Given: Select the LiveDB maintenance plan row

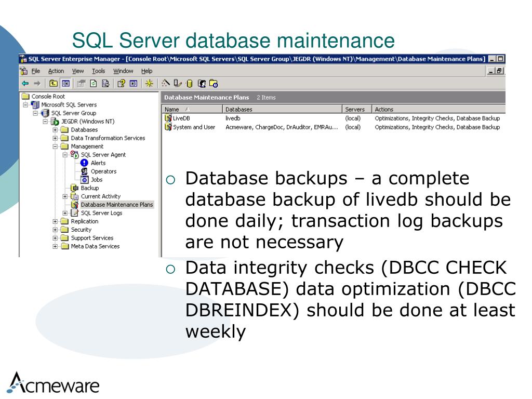Looking at the screenshot, I should [181, 118].
